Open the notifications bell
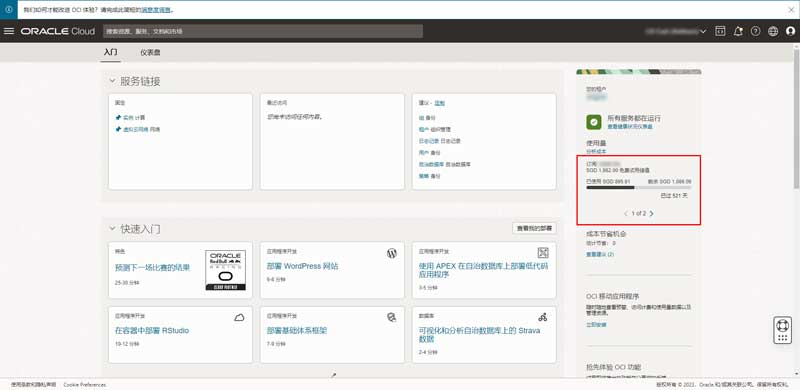 tap(738, 31)
